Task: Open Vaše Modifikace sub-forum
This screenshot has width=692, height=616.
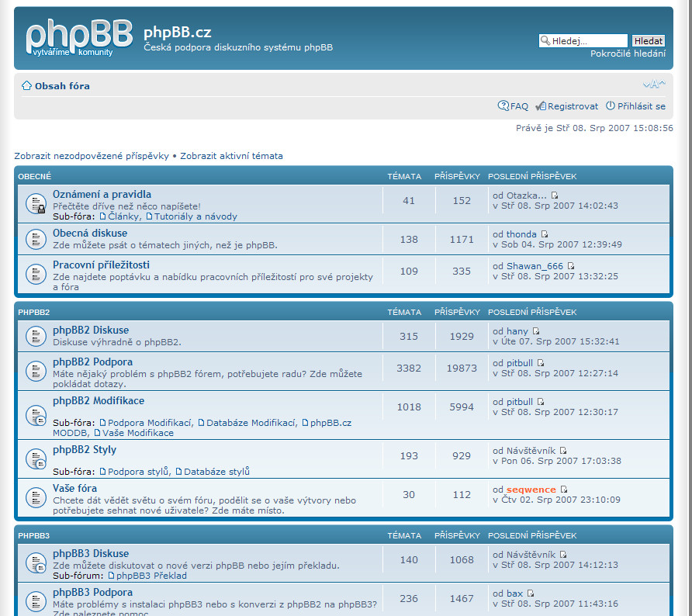Action: (137, 434)
